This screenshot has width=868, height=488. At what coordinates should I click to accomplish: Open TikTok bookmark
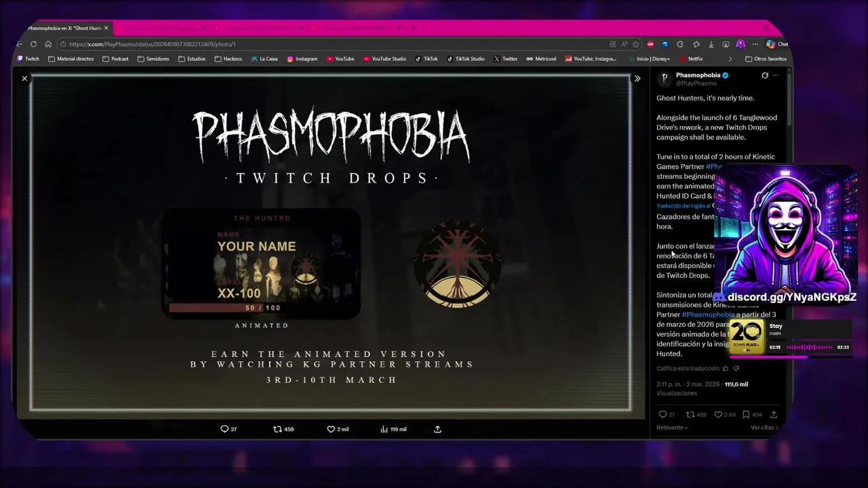tap(427, 59)
